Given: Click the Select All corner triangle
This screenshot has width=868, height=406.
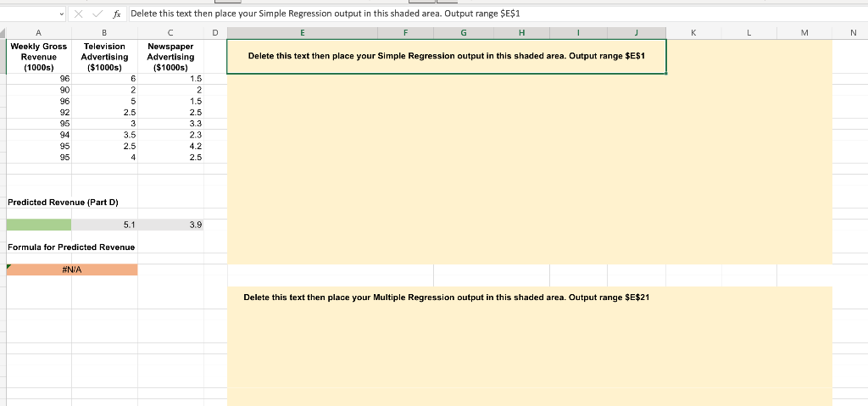Looking at the screenshot, I should point(3,33).
